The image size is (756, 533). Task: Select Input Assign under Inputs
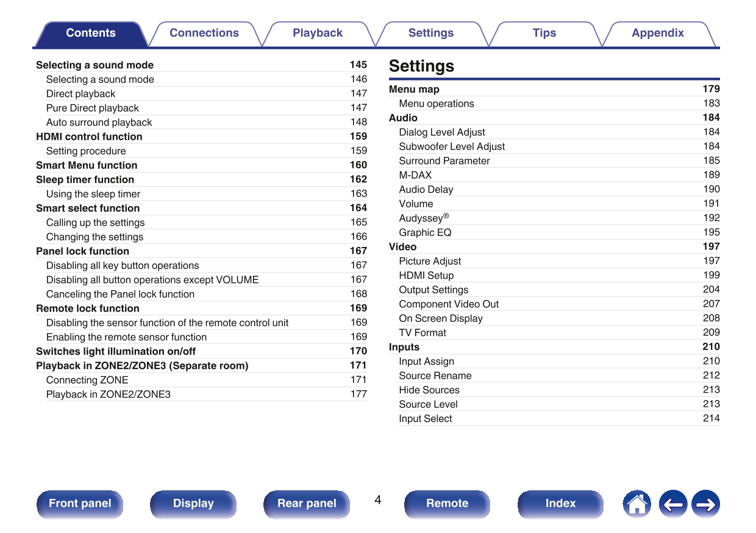(x=426, y=361)
